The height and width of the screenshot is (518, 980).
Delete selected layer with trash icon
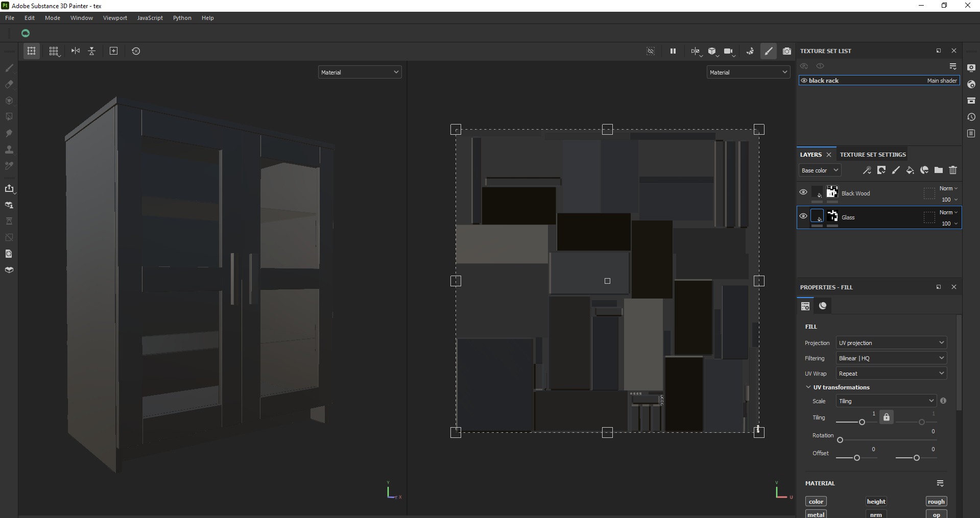[x=953, y=170]
